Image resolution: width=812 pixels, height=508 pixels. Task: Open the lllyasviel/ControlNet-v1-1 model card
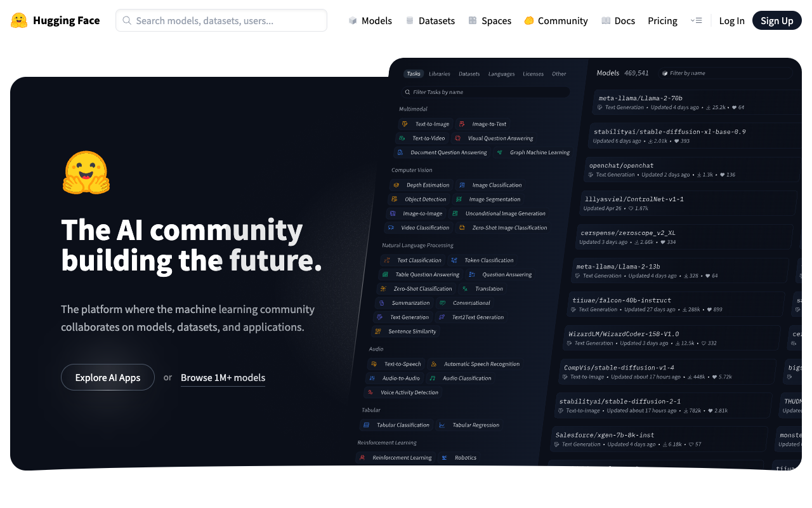688,203
